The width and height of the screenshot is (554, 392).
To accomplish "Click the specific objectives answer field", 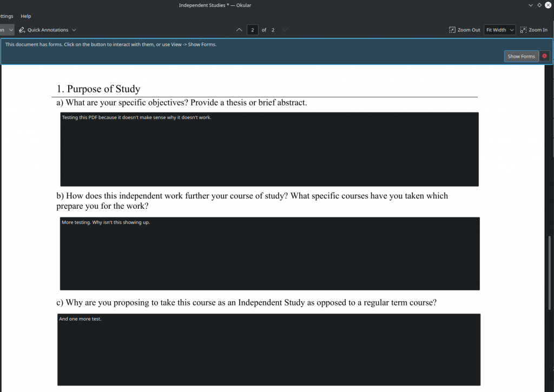I will pos(269,149).
